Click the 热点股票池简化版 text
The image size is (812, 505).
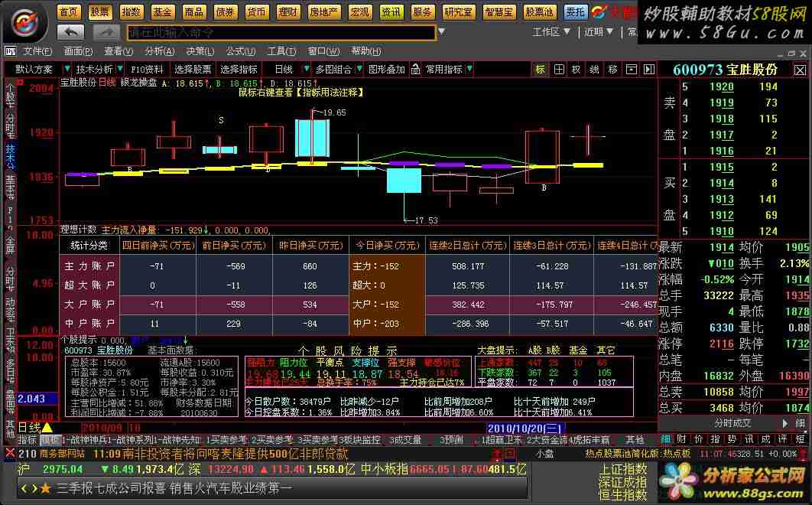pos(622,453)
